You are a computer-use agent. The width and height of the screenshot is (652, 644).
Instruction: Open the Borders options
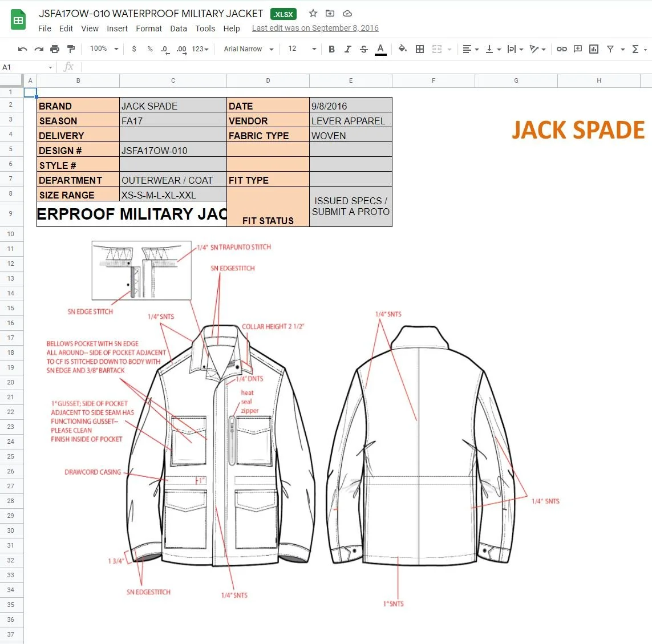click(x=420, y=49)
